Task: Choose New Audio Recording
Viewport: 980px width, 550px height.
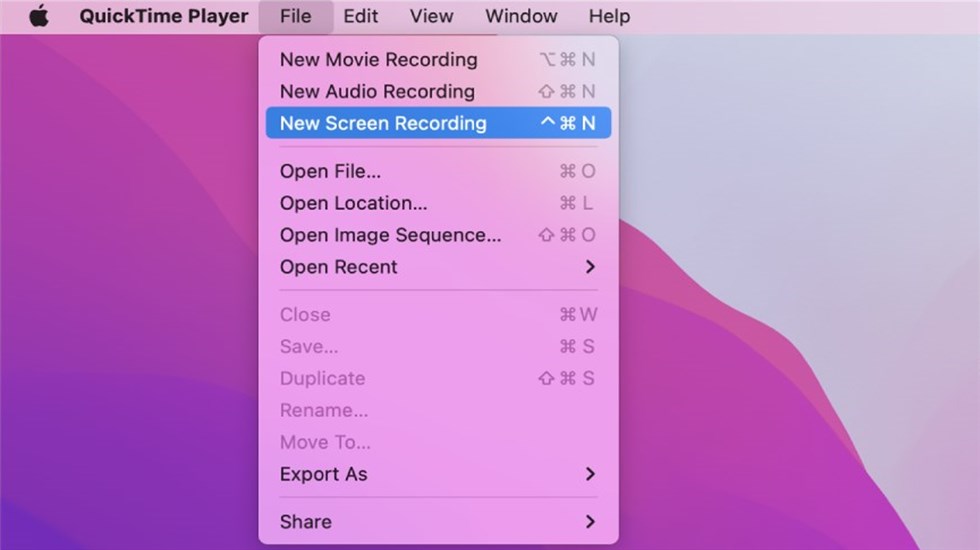Action: (x=438, y=91)
